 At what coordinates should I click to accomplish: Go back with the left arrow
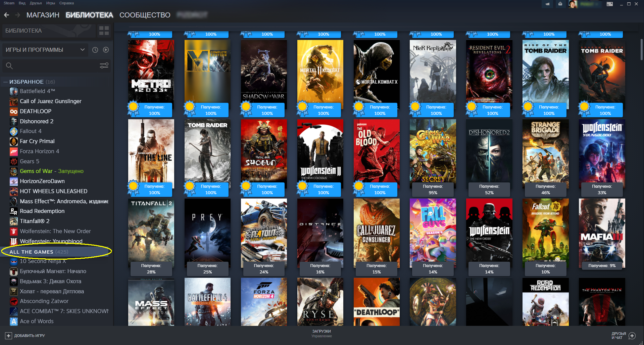click(x=6, y=15)
